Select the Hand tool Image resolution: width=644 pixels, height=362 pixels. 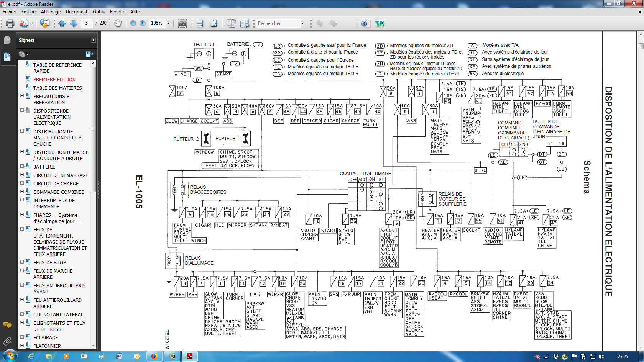click(118, 23)
